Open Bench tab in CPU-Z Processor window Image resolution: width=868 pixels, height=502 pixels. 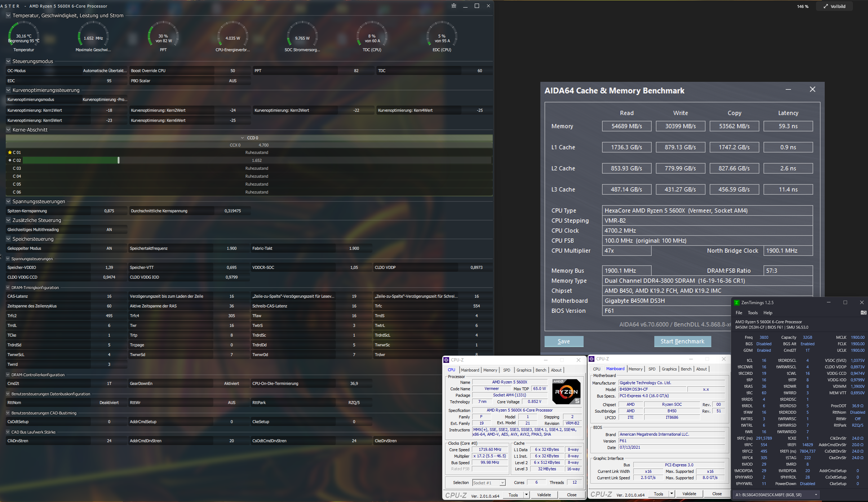coord(541,370)
